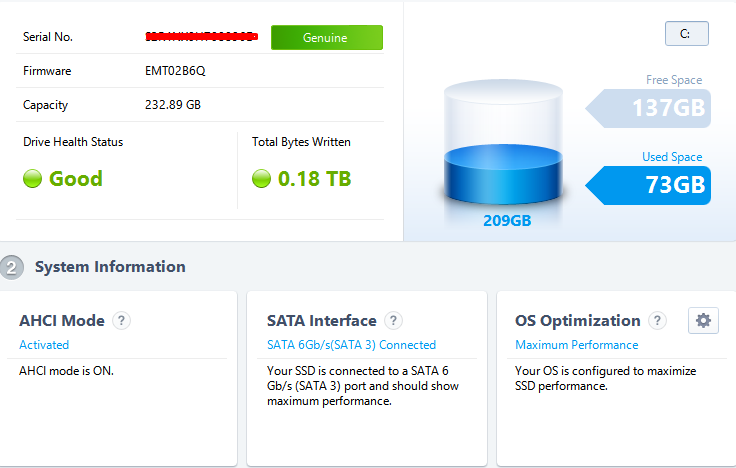Click SATA 6Gb/s(SATA 3) Connected link
The height and width of the screenshot is (468, 736).
click(x=351, y=345)
